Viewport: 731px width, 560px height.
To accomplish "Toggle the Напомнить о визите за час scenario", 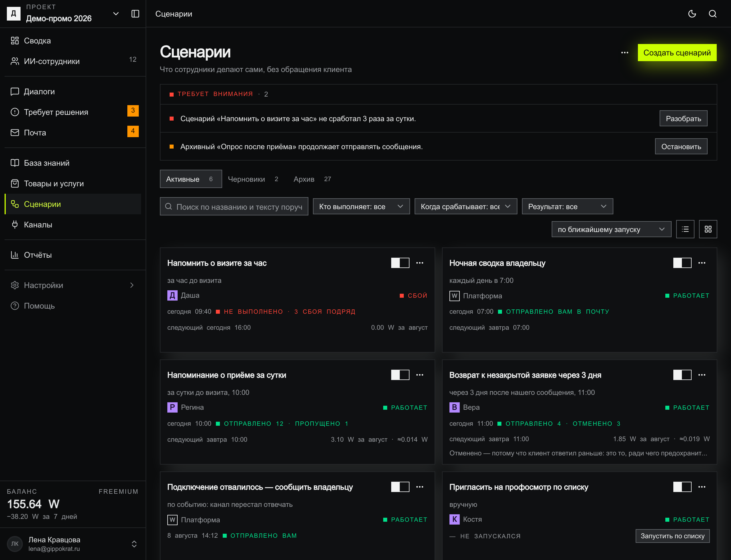I will (x=400, y=263).
